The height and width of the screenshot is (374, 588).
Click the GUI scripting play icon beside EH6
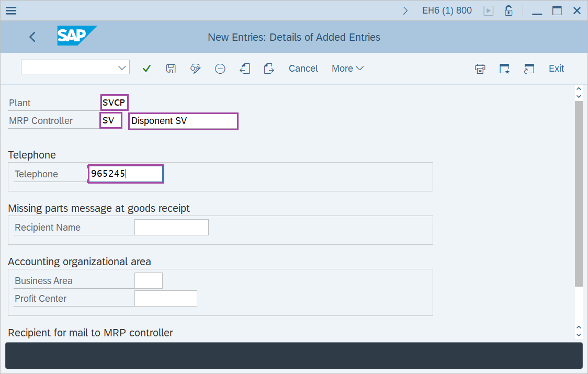(488, 10)
